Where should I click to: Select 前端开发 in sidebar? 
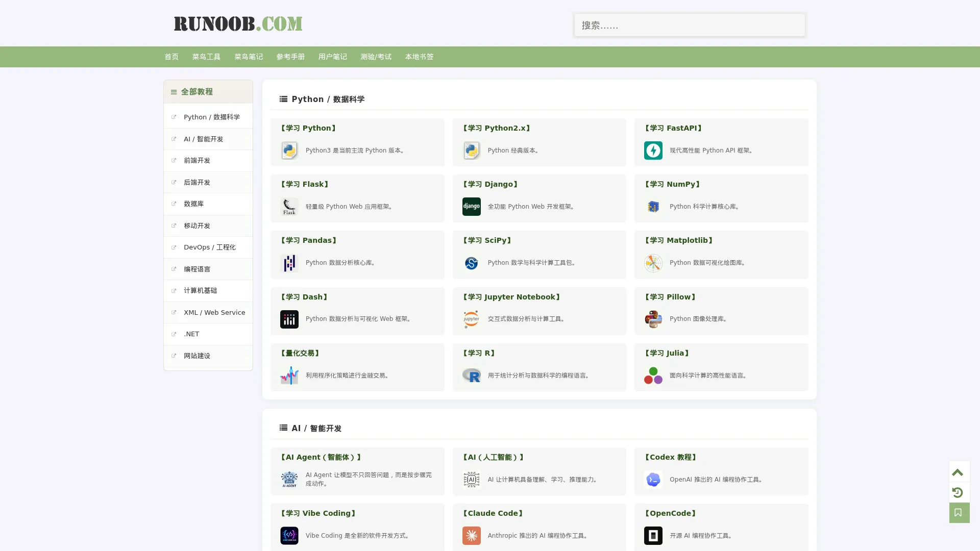coord(208,161)
